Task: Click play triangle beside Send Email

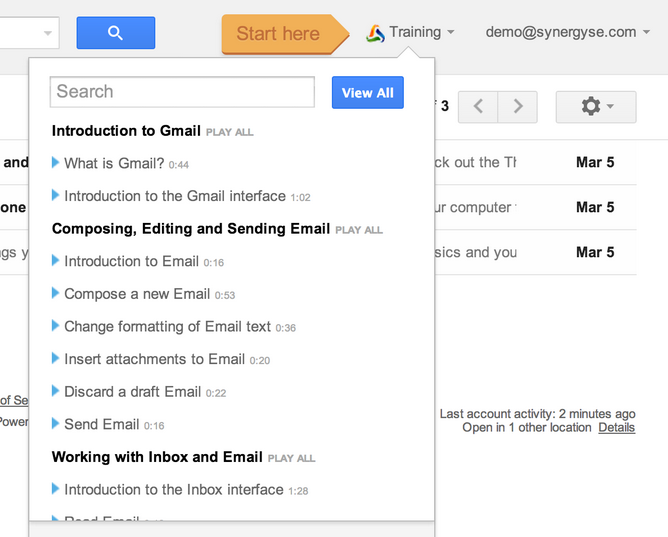Action: point(55,423)
